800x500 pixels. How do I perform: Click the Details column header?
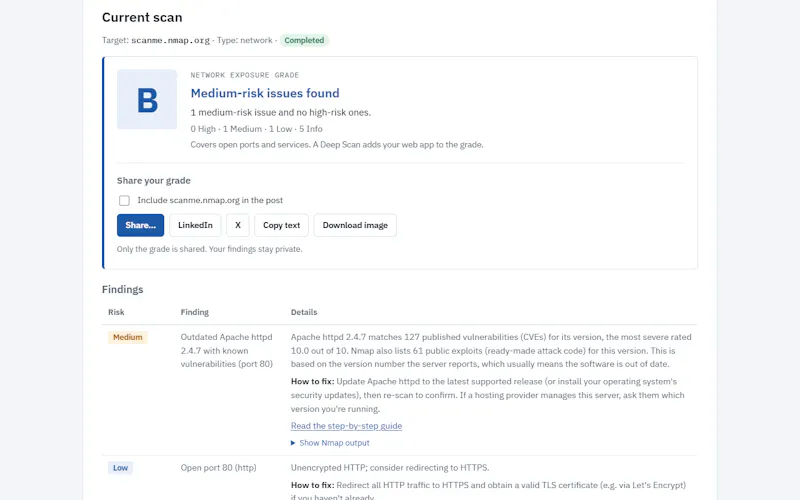pyautogui.click(x=304, y=312)
